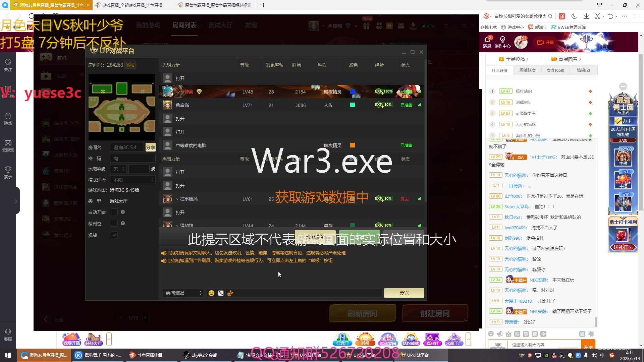
Task: Expand the 直播回看 chevron link
Action: (567, 59)
